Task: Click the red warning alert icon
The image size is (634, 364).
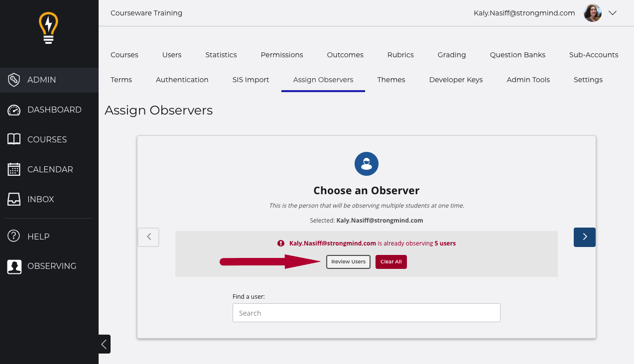Action: coord(281,243)
